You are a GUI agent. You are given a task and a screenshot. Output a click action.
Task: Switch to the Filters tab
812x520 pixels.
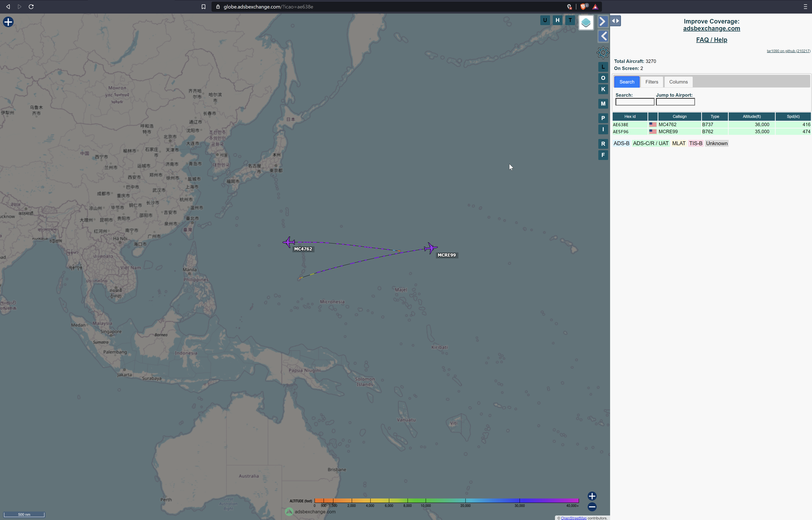click(652, 82)
